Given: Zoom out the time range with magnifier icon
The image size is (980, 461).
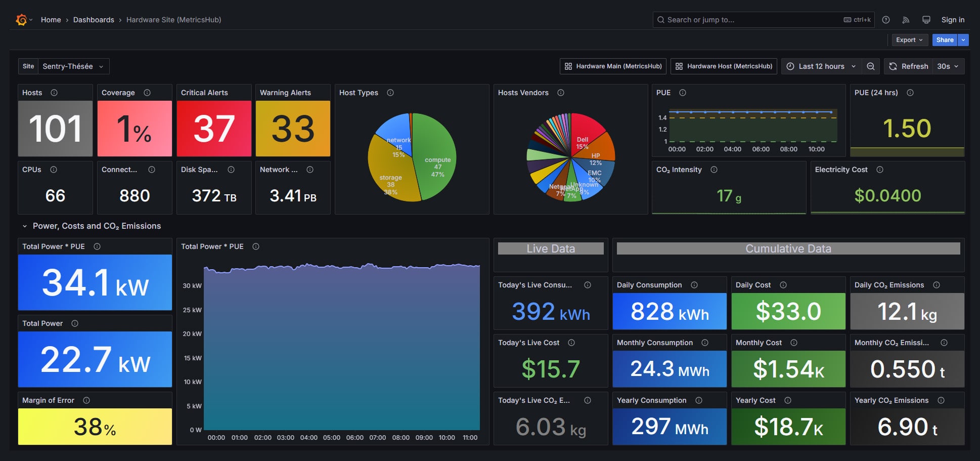Looking at the screenshot, I should coord(871,66).
